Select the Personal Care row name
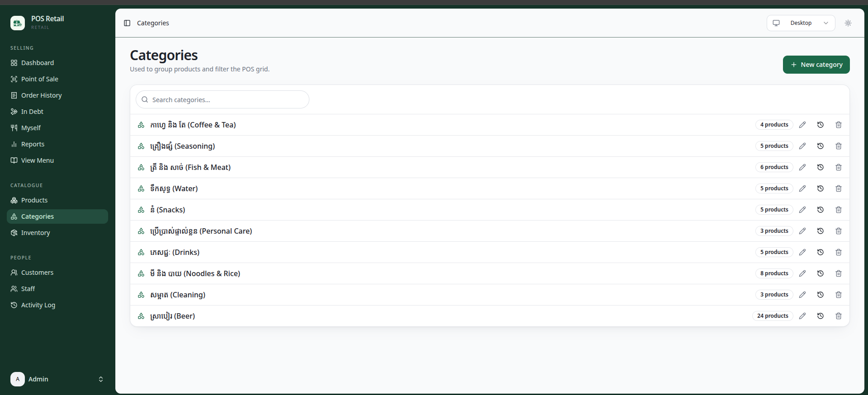The width and height of the screenshot is (868, 395). (x=201, y=231)
